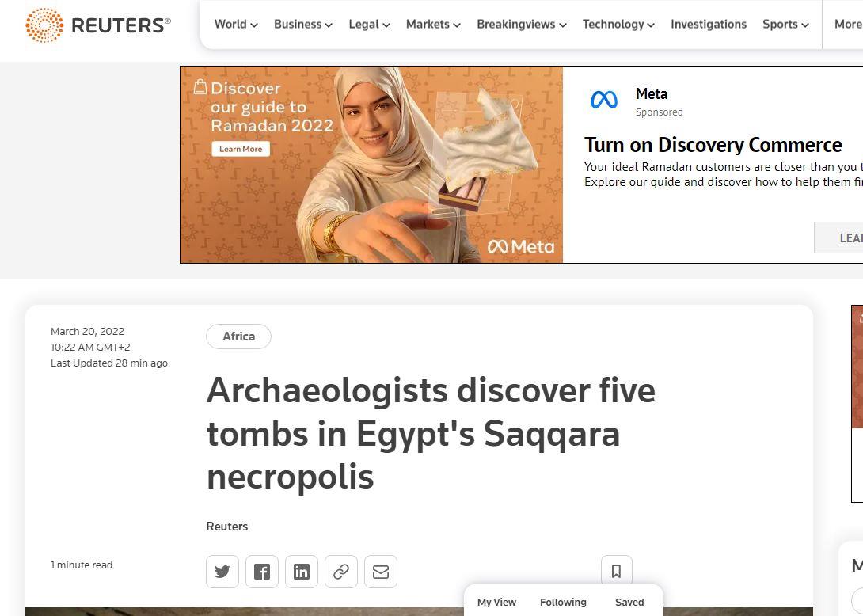Expand the Technology menu

[618, 25]
